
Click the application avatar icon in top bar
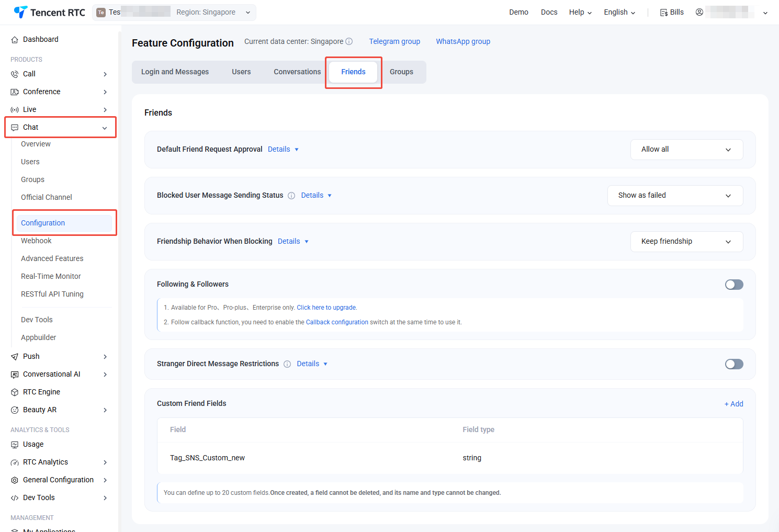coord(101,13)
